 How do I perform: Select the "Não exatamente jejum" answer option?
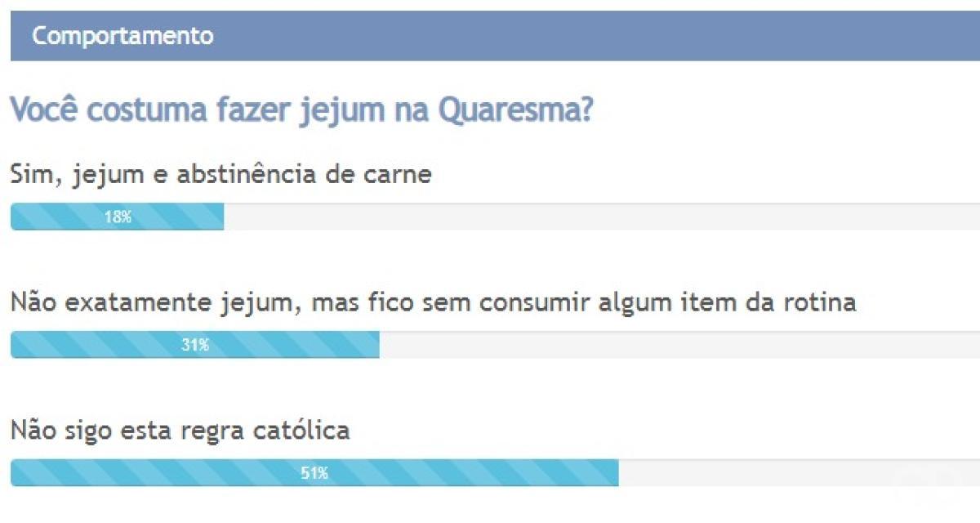point(433,302)
